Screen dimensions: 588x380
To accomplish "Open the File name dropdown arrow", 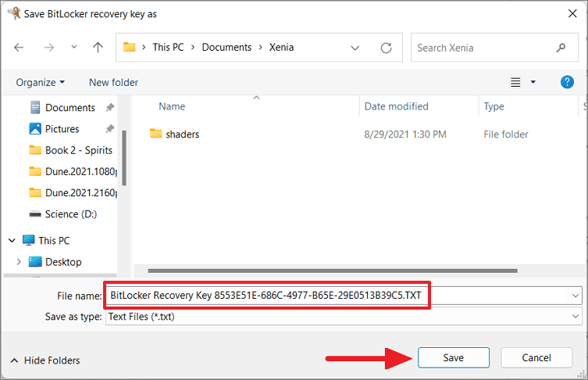I will tap(576, 296).
